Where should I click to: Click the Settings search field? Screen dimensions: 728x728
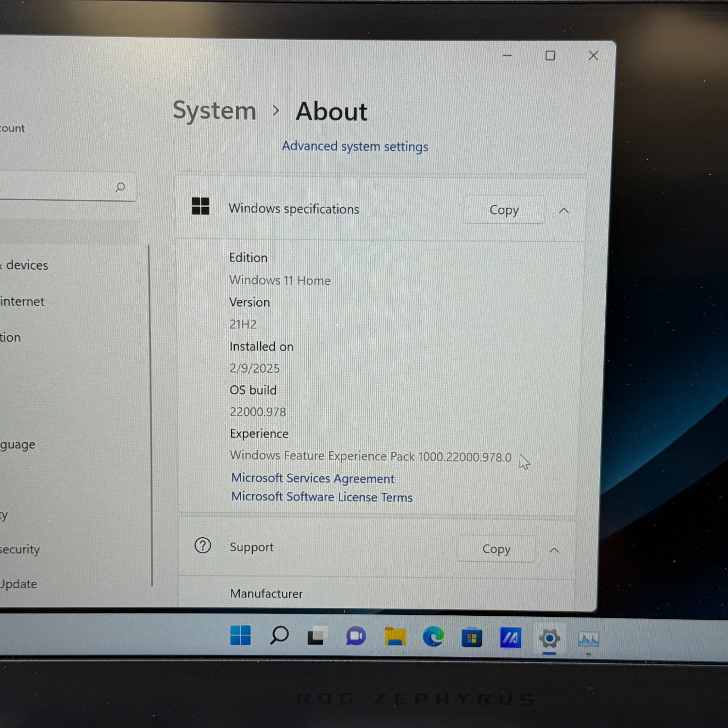tap(58, 187)
